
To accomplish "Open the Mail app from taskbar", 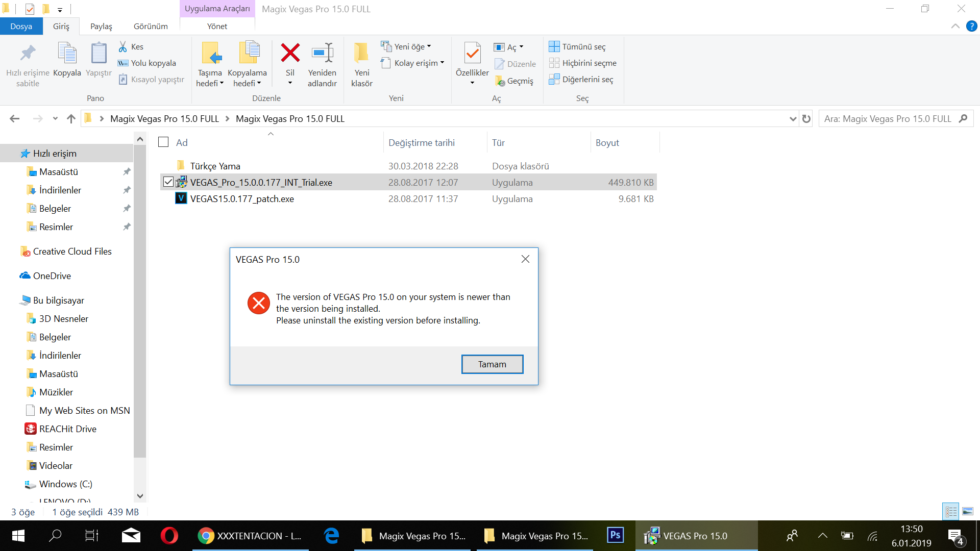I will [131, 536].
